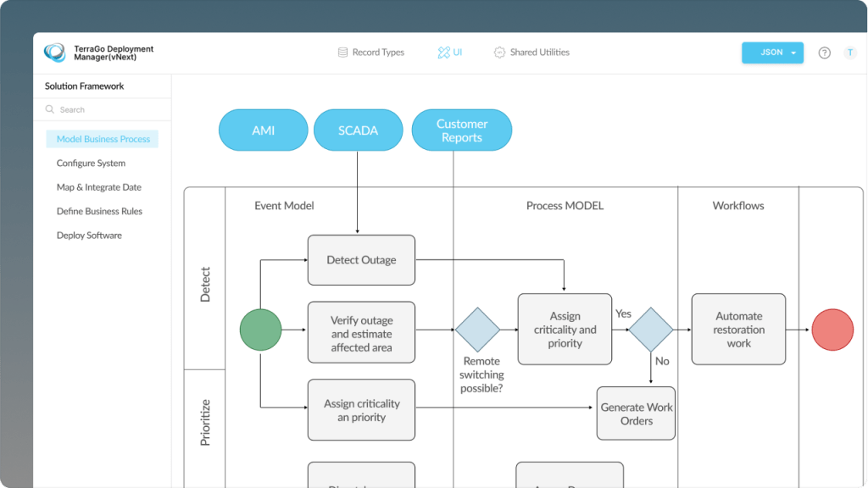Click the search magnifier icon
This screenshot has height=488, width=868.
(51, 110)
